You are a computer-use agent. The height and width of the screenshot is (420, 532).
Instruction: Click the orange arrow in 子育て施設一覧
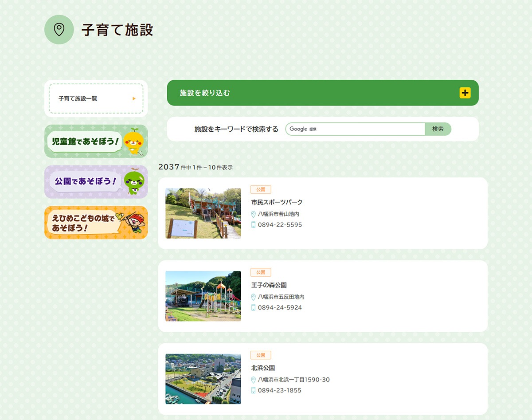(x=134, y=98)
